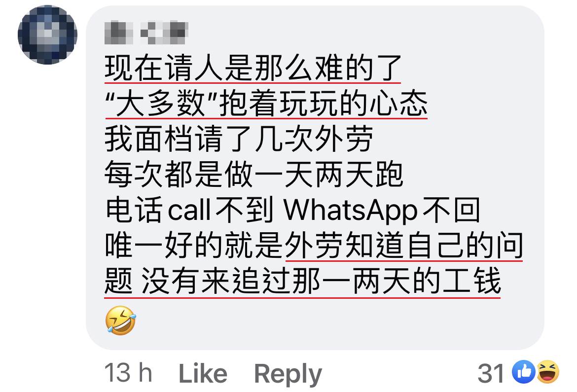Click the blue thumbs-up reaction icon
This screenshot has height=392, width=577.
click(x=524, y=372)
